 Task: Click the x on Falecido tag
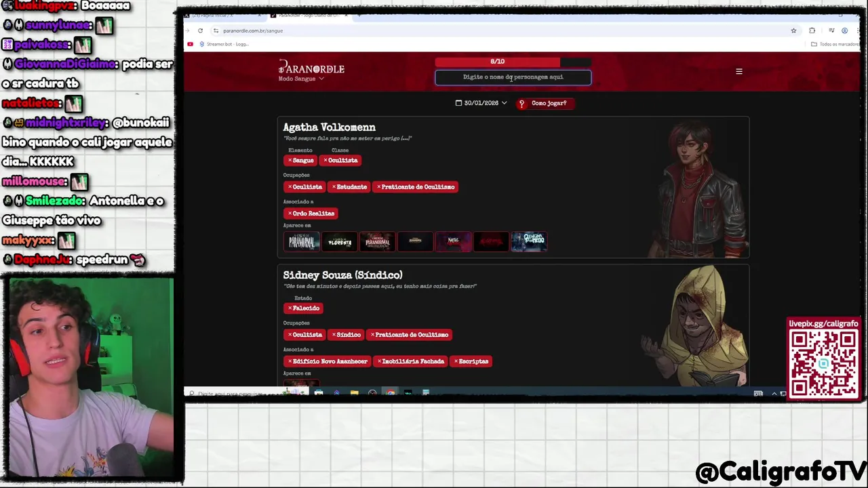tap(290, 308)
